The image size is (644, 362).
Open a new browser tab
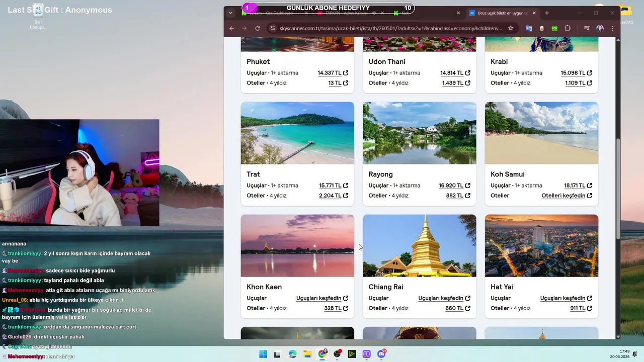(x=547, y=13)
